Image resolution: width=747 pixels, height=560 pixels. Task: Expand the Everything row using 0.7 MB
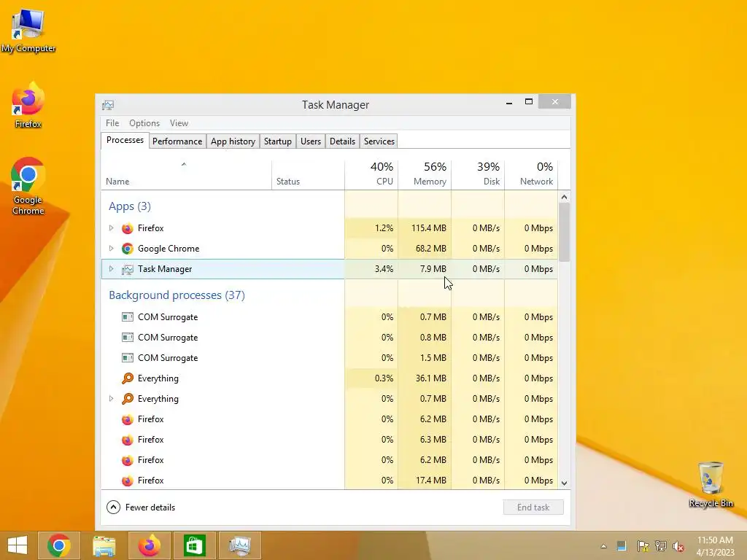pos(111,399)
